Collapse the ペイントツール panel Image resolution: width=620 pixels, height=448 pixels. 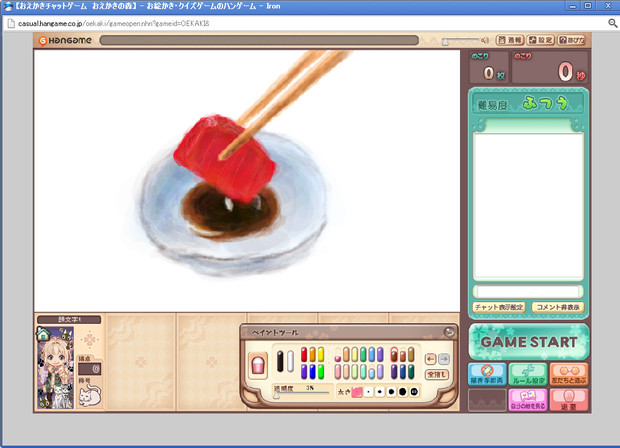click(x=448, y=332)
